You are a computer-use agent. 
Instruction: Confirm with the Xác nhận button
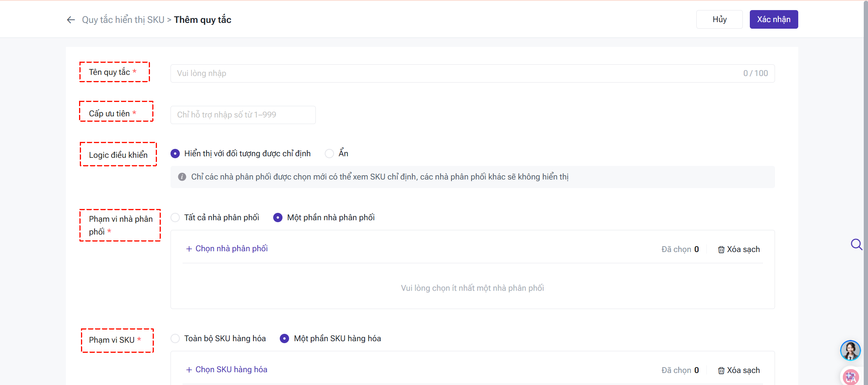[x=773, y=19]
